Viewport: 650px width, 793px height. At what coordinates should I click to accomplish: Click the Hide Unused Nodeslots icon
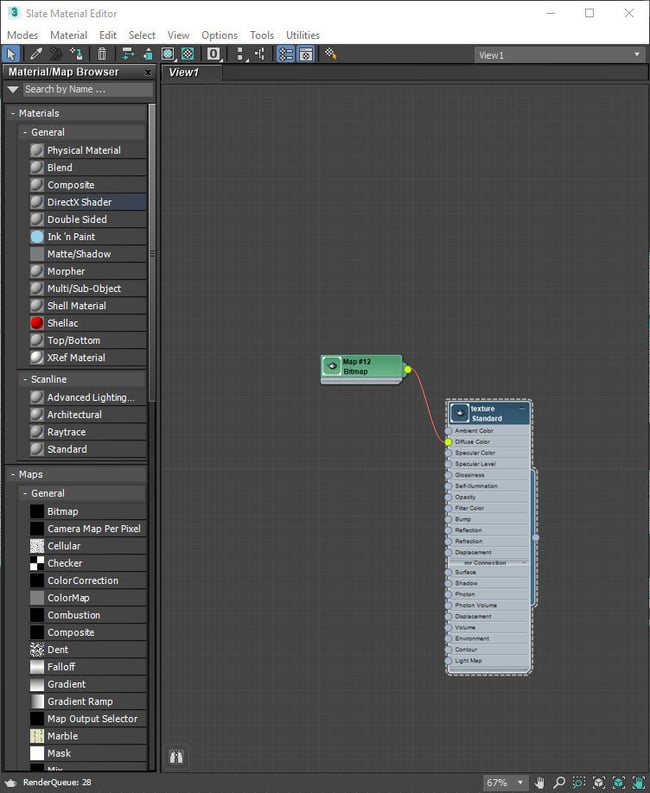click(x=147, y=54)
